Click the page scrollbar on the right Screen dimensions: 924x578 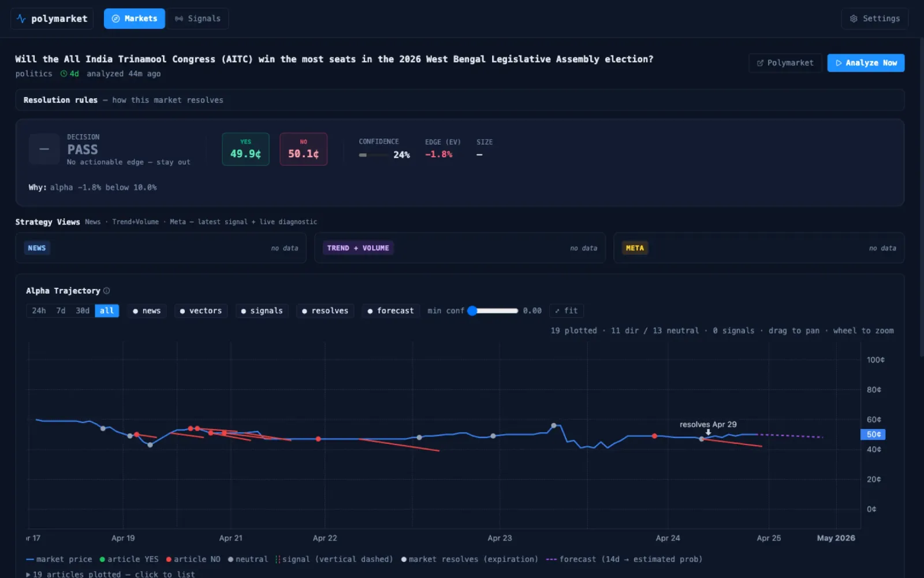[x=922, y=197]
